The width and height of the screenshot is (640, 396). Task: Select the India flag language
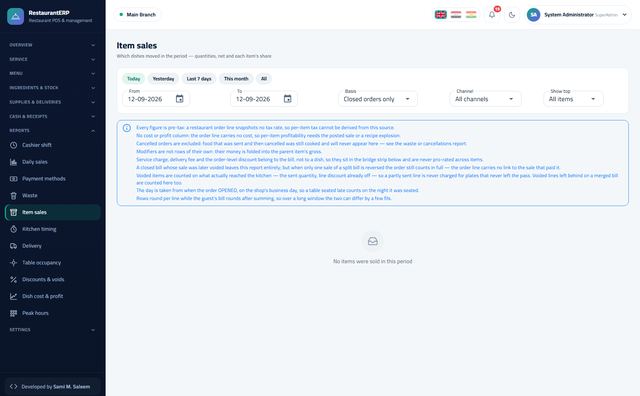471,15
